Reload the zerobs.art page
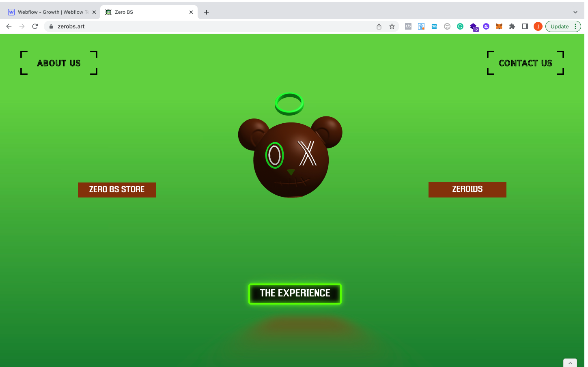 coord(35,26)
